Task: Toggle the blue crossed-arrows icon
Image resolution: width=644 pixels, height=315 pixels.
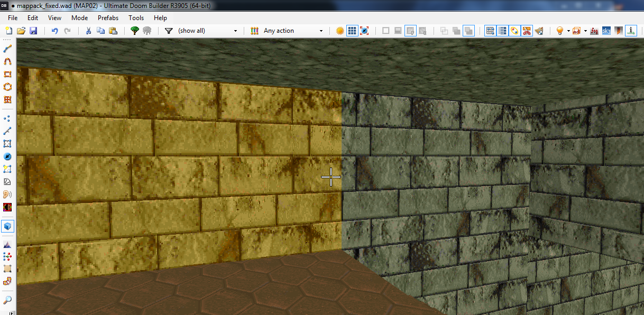Action: (364, 31)
